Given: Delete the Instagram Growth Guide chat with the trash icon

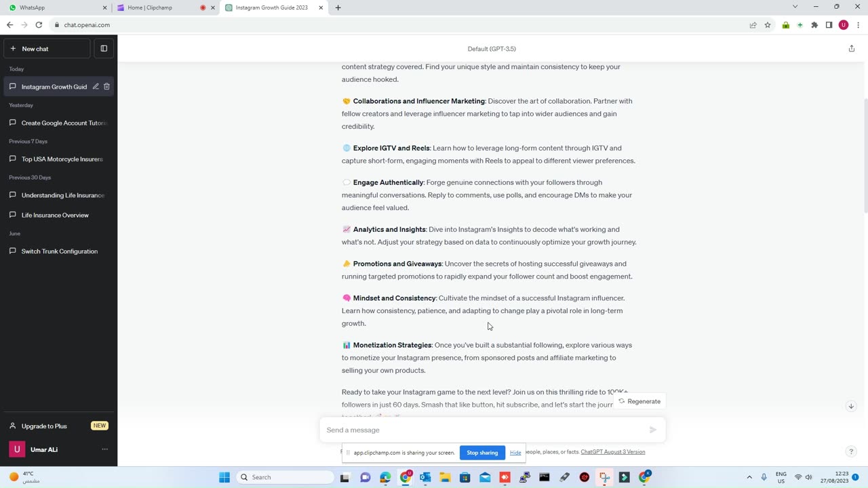Looking at the screenshot, I should (x=106, y=87).
